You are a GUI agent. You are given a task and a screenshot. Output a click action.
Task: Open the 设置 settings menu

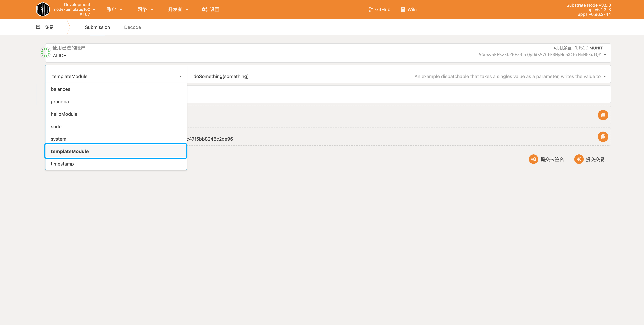[x=211, y=9]
